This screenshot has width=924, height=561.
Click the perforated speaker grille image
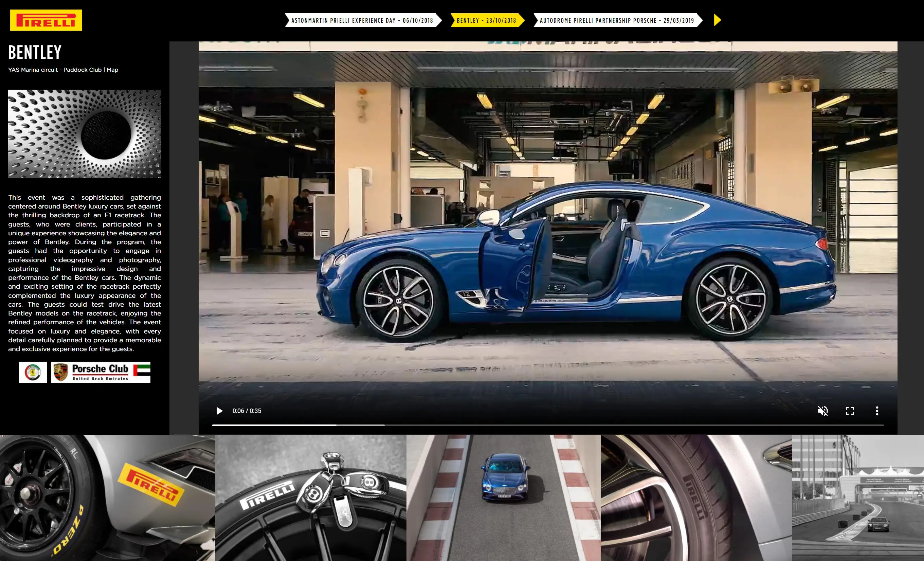tap(85, 134)
